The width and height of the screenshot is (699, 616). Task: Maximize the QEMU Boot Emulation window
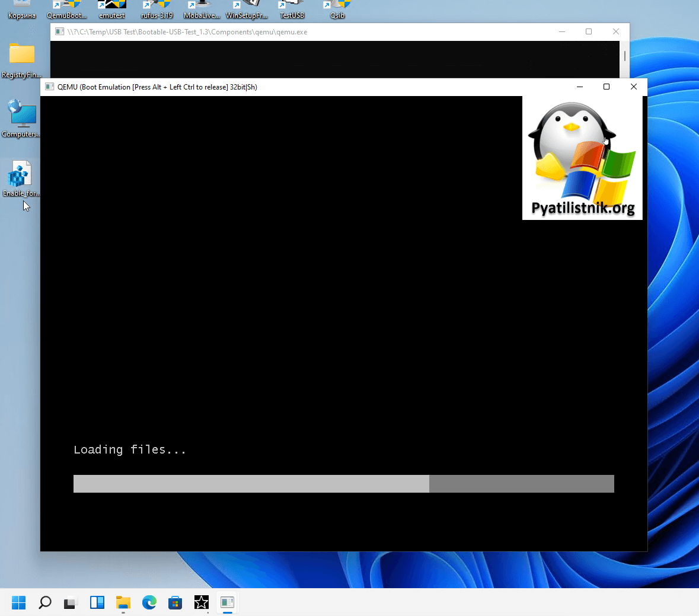click(x=606, y=87)
